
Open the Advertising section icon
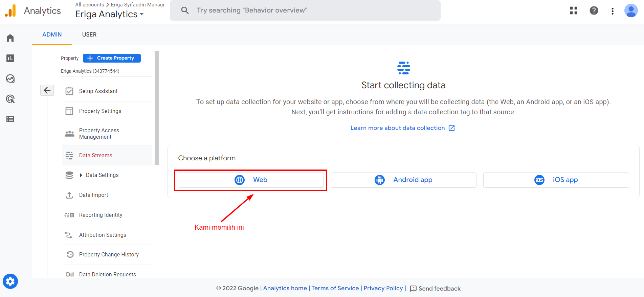coord(10,99)
